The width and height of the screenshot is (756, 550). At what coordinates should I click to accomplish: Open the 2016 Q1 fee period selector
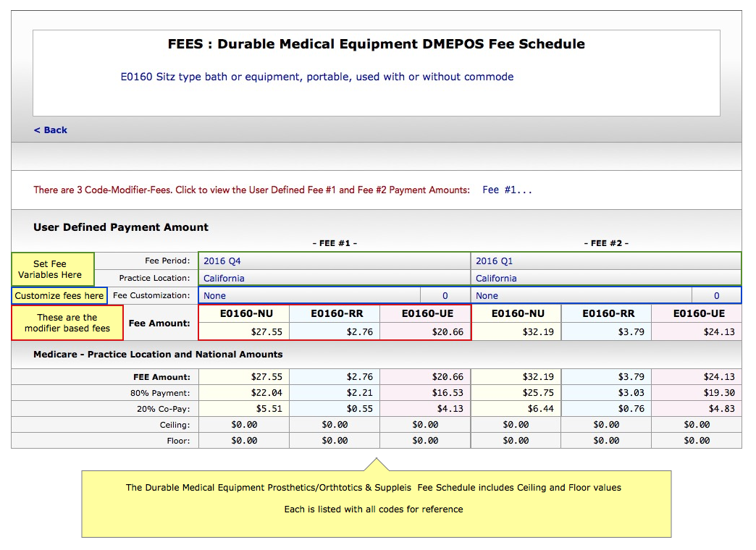coord(494,261)
